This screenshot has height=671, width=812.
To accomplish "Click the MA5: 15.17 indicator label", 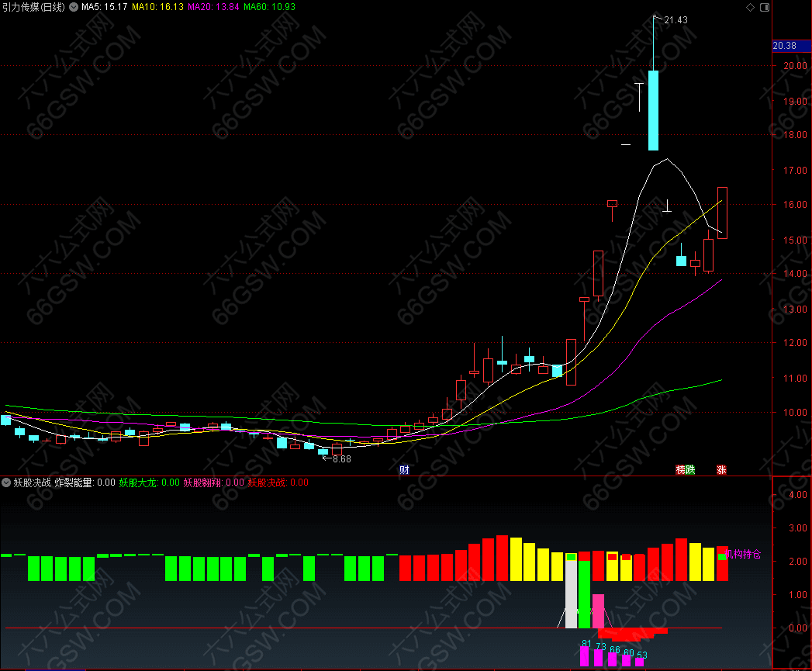I will click(x=104, y=7).
